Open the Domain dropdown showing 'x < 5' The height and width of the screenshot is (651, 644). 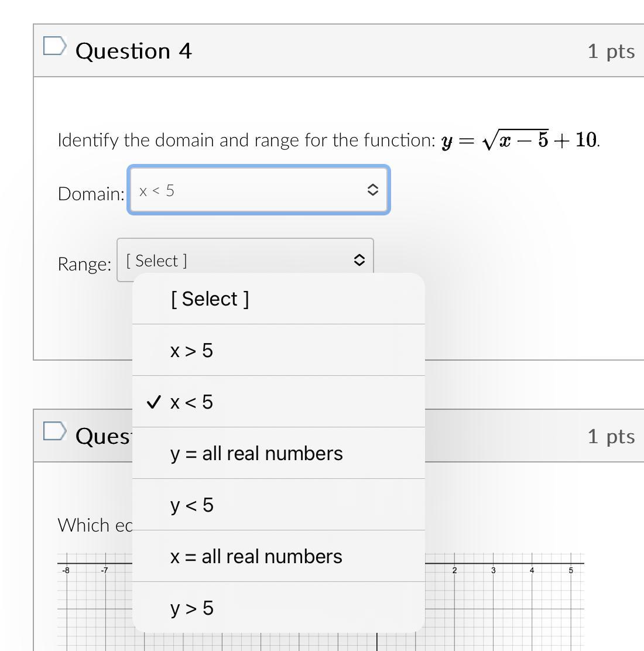click(258, 190)
